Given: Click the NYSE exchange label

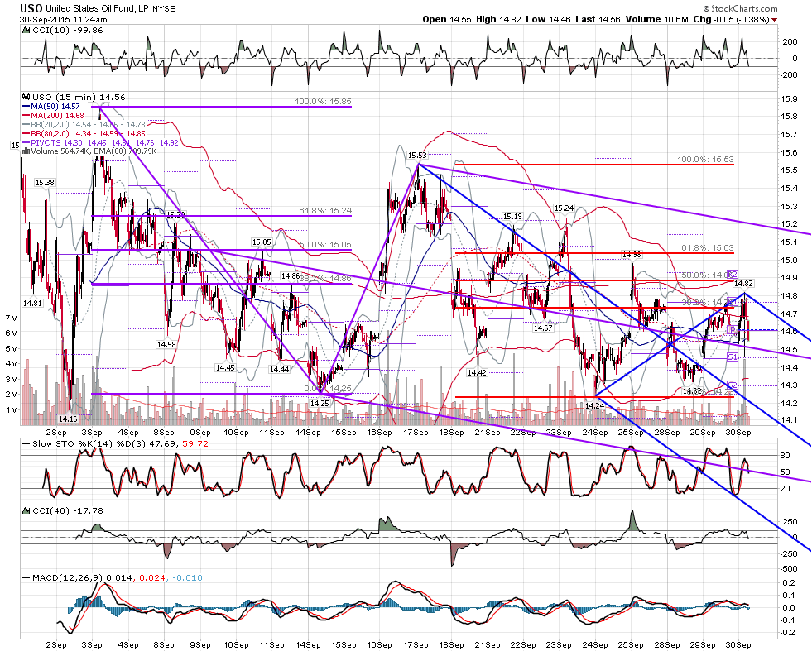Looking at the screenshot, I should pos(164,9).
